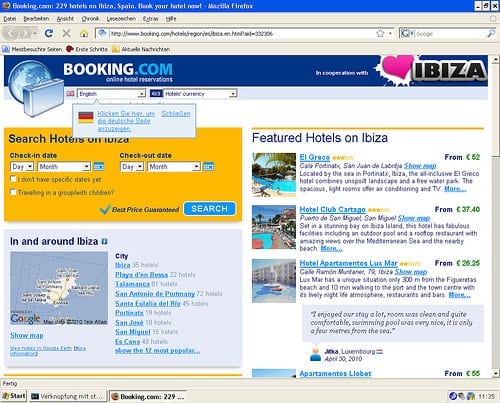500x403 pixels.
Task: Click the info icon beside In and around Ibiza
Action: point(104,241)
